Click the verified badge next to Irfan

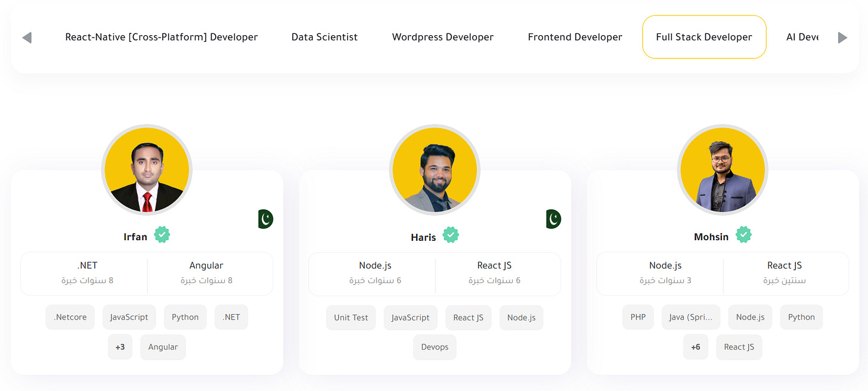tap(162, 235)
